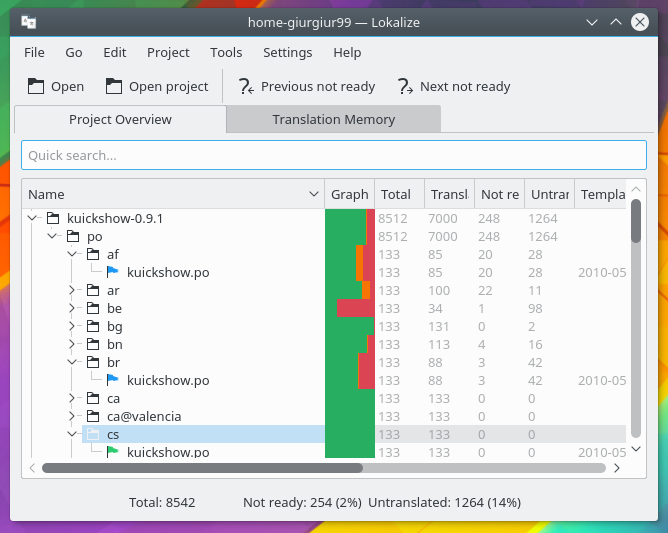Image resolution: width=668 pixels, height=533 pixels.
Task: Click the green flag icon of cs kuickshow.po
Action: tap(113, 452)
